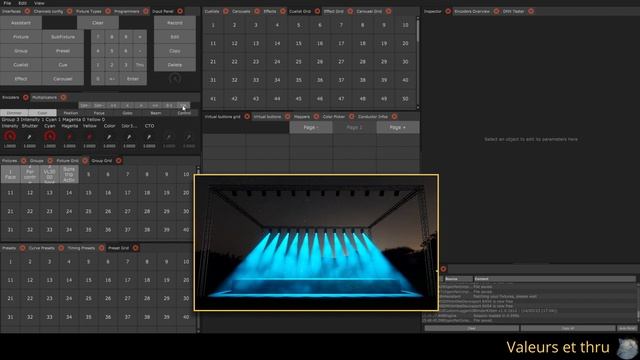Image resolution: width=640 pixels, height=360 pixels.
Task: Adjust the Magenta encoder knob
Action: point(69,137)
